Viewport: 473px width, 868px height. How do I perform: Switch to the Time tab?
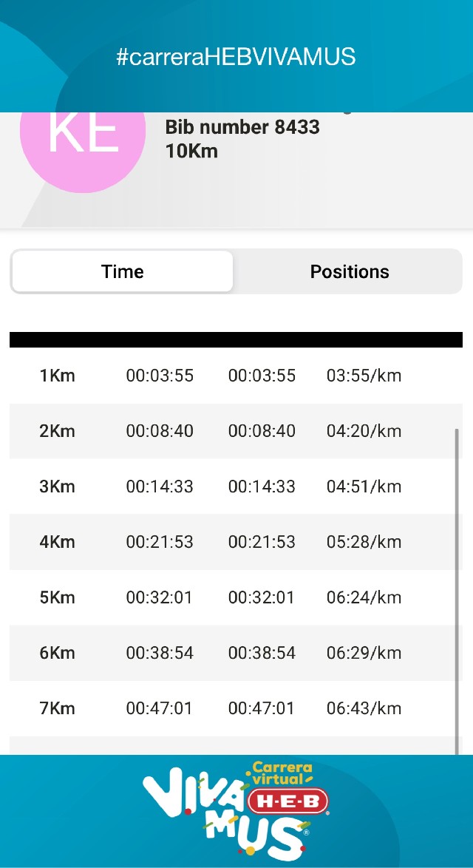pos(123,271)
